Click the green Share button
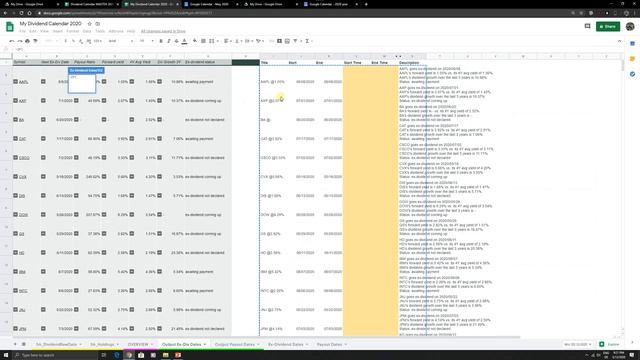 608,27
